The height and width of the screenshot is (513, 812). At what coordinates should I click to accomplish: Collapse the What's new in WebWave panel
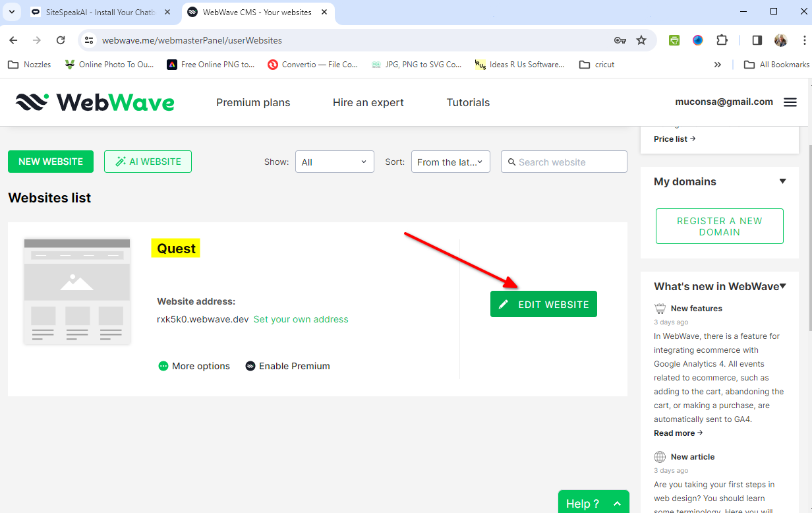(783, 286)
